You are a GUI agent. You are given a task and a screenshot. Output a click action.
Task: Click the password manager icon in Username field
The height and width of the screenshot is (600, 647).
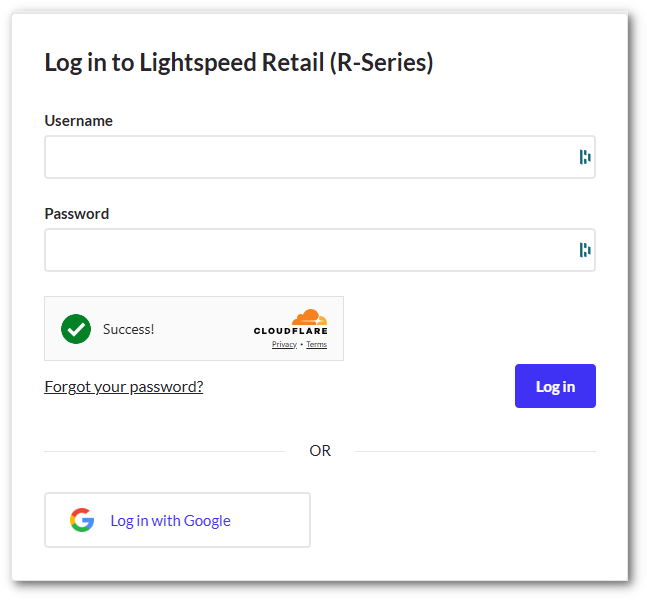click(x=585, y=157)
